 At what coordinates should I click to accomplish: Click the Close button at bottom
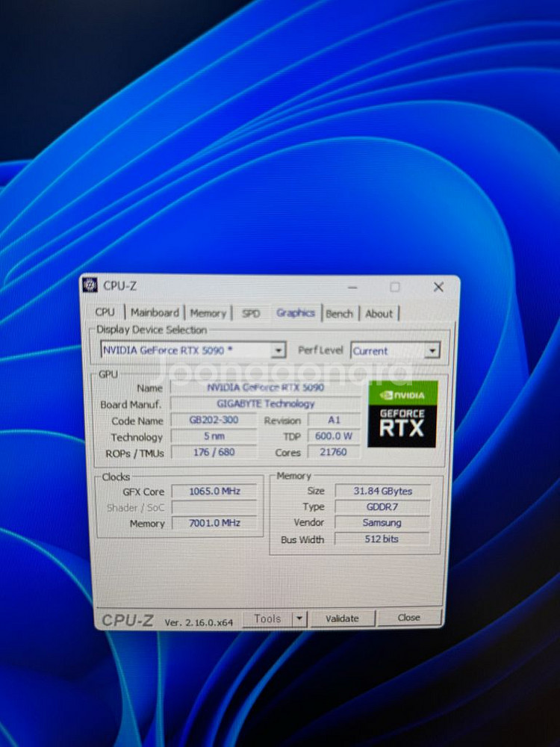(x=408, y=618)
